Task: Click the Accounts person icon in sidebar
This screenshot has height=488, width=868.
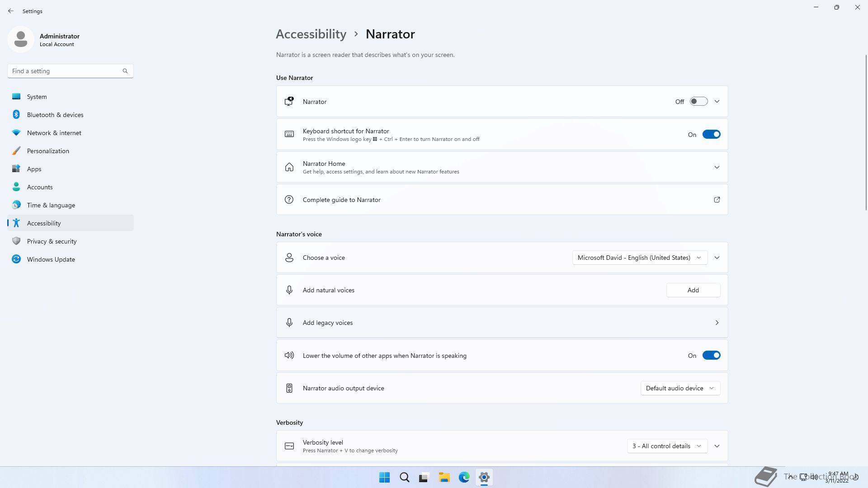Action: click(16, 187)
